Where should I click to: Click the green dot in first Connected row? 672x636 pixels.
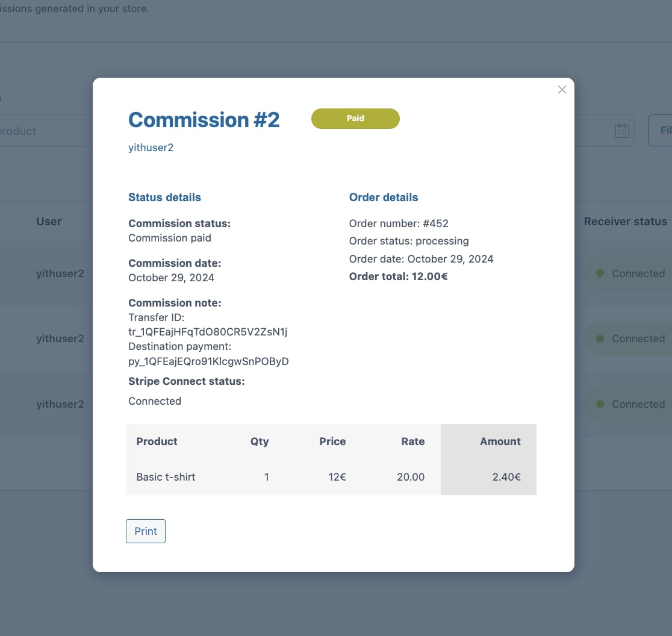[600, 273]
